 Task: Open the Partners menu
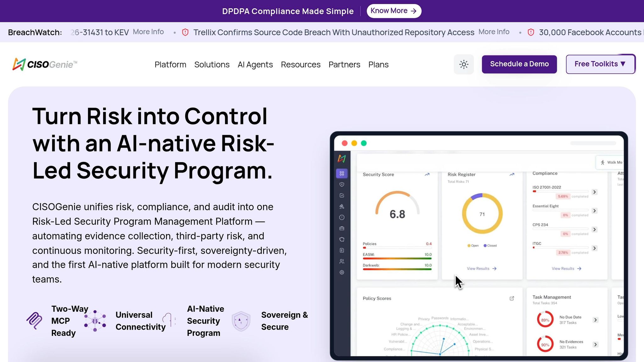pos(344,64)
